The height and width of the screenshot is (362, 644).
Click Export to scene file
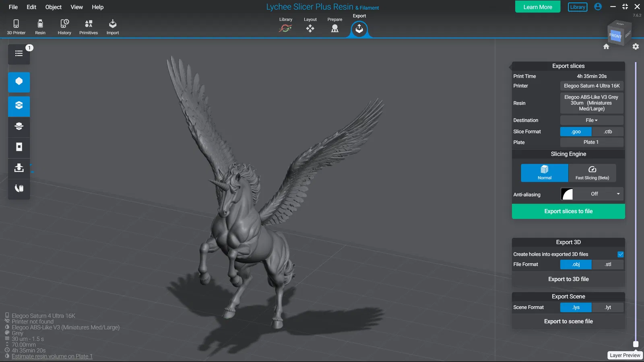(x=568, y=321)
